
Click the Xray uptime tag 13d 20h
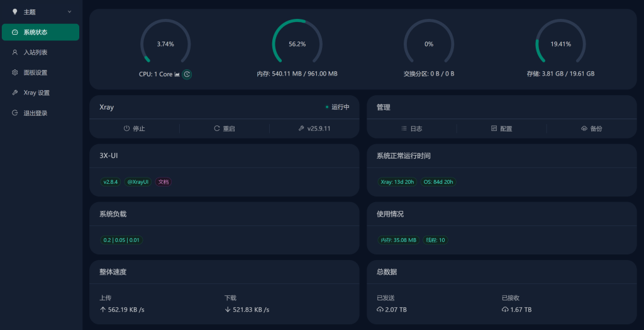click(x=397, y=182)
